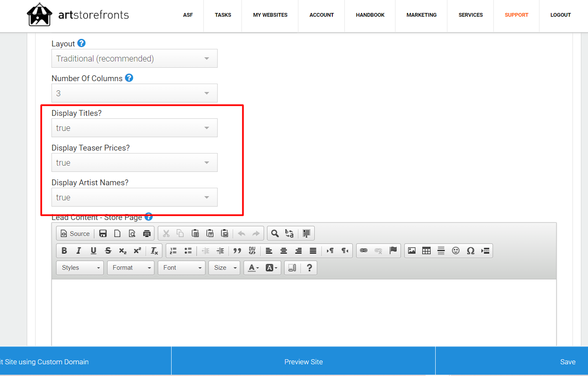The image size is (588, 376).
Task: Toggle subscript formatting
Action: coord(123,251)
